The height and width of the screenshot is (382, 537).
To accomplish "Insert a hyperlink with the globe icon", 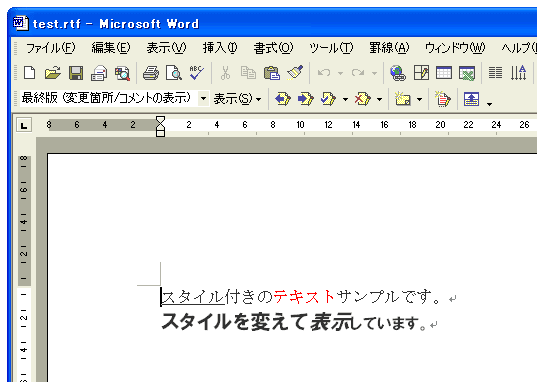I will point(398,73).
